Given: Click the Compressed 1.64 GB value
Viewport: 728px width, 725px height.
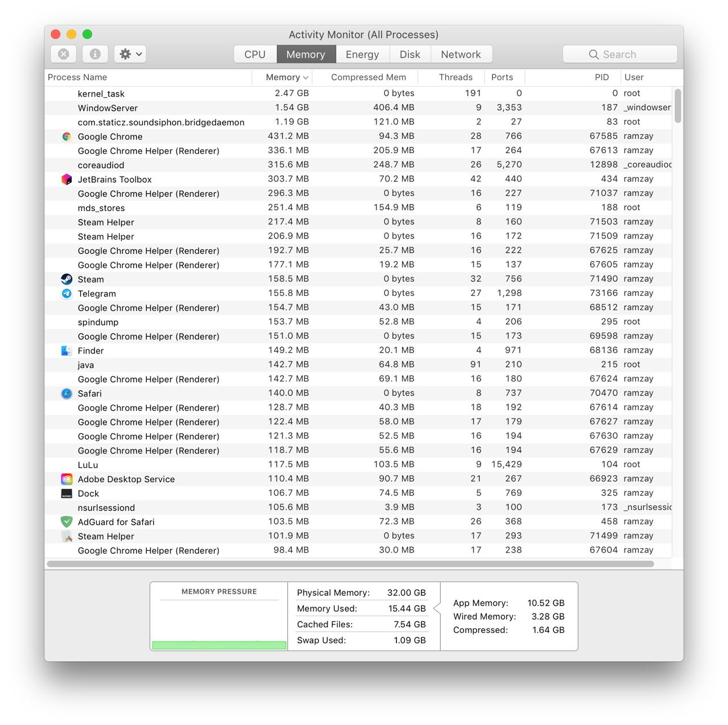Looking at the screenshot, I should click(548, 630).
